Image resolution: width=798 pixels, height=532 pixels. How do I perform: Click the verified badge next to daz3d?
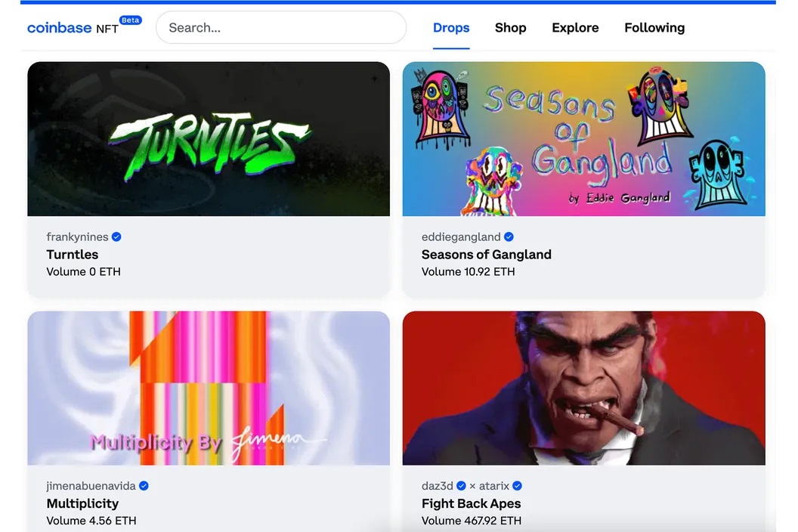(461, 486)
